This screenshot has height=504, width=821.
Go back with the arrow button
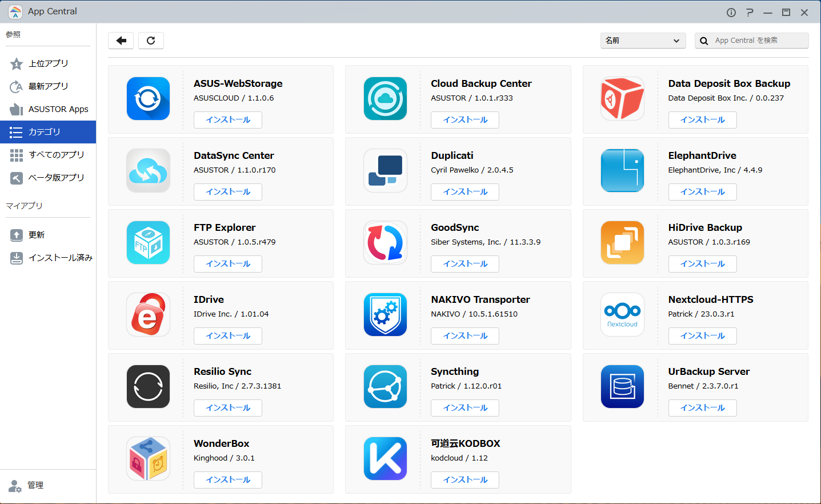[x=121, y=41]
